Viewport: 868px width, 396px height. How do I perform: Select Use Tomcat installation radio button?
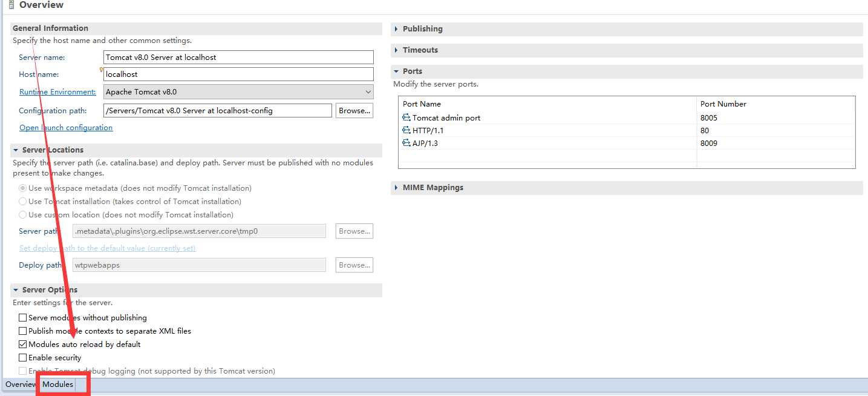pos(23,201)
